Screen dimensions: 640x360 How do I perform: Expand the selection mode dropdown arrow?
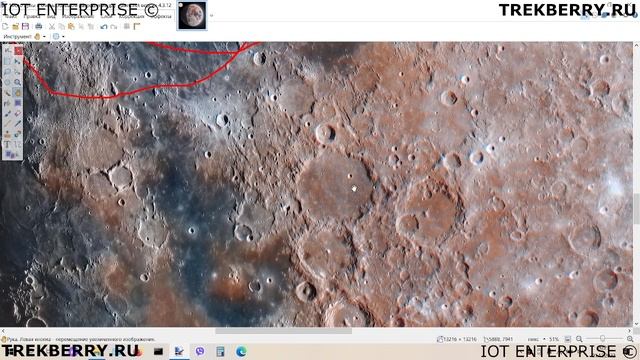(63, 37)
